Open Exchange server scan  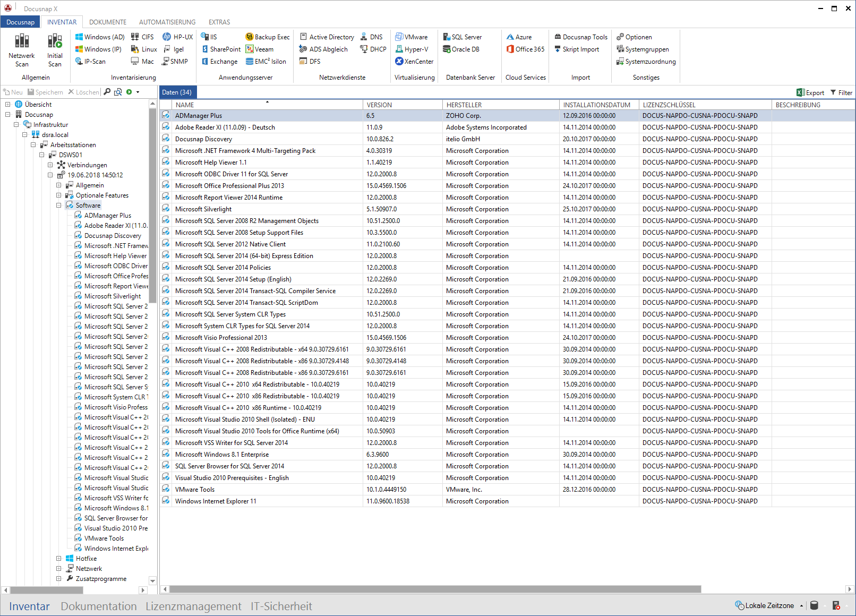(219, 62)
